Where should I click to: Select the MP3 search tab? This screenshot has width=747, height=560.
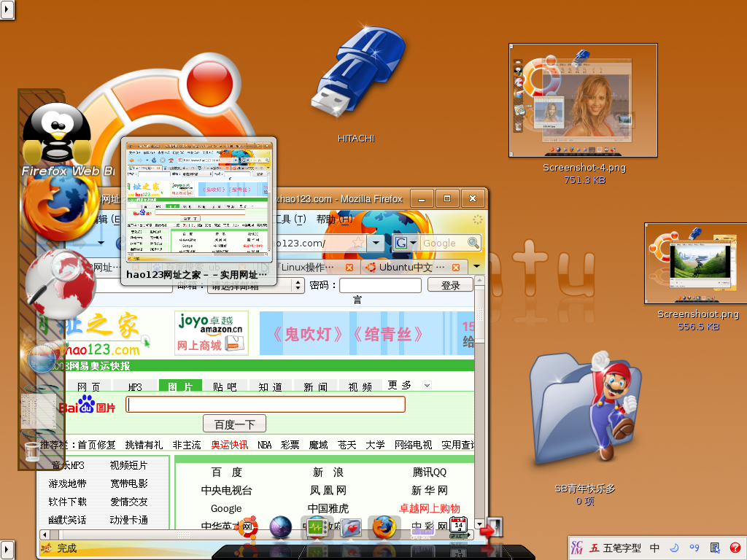(135, 386)
